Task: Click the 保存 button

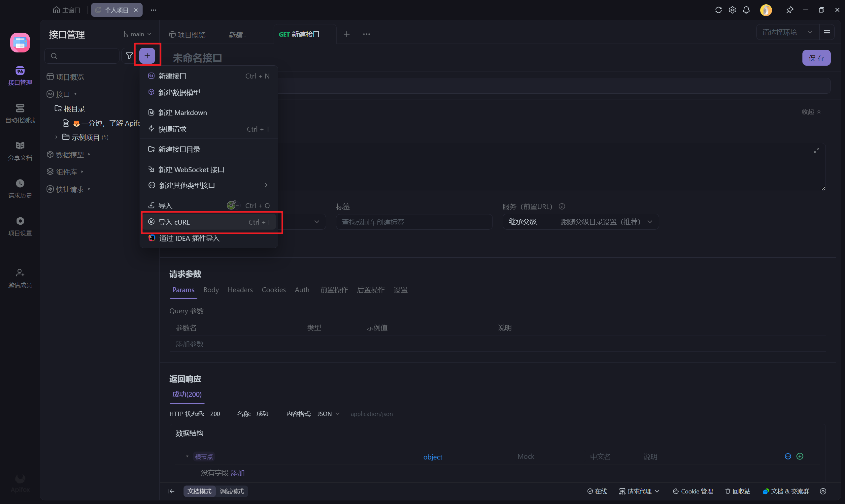Action: (x=817, y=57)
